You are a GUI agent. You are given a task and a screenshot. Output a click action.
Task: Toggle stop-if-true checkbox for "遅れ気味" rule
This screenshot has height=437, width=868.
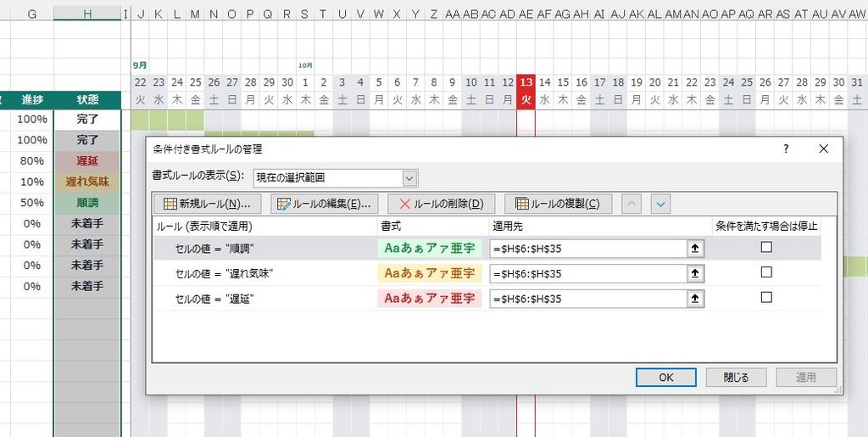(766, 272)
